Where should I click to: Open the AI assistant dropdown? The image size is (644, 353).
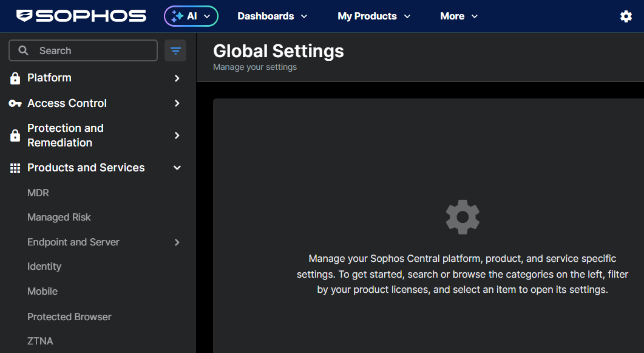pyautogui.click(x=191, y=16)
